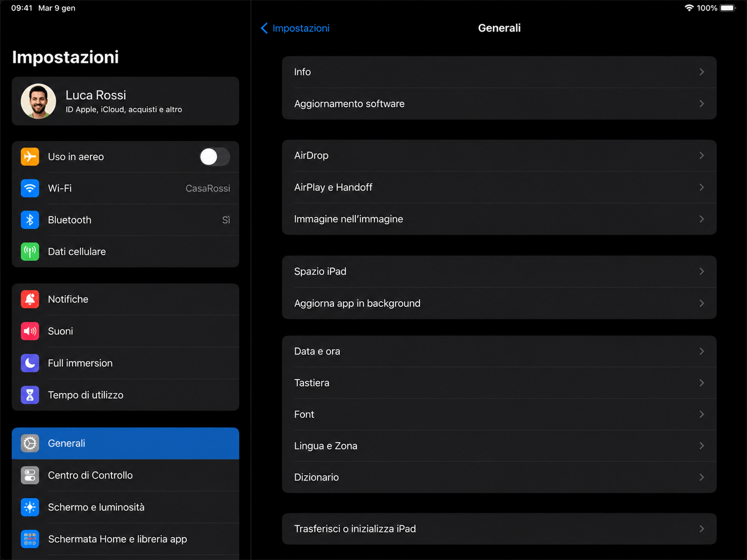Toggle the Uso in aereo switch
This screenshot has height=560, width=747.
[x=215, y=157]
